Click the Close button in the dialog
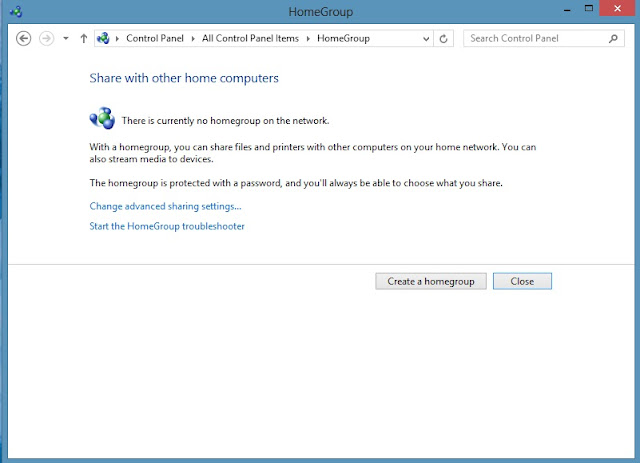 tap(522, 281)
